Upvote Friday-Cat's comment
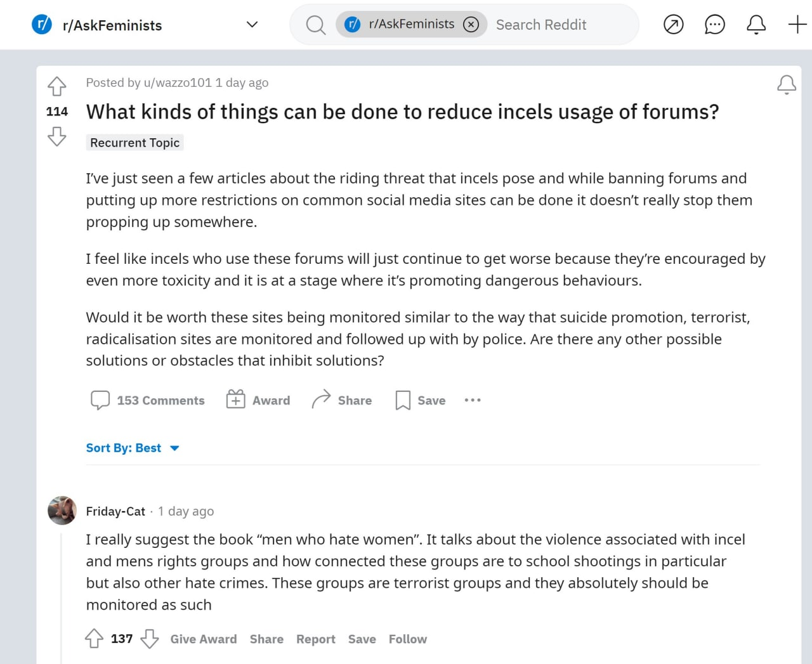Screen dimensions: 812x664 [x=94, y=639]
